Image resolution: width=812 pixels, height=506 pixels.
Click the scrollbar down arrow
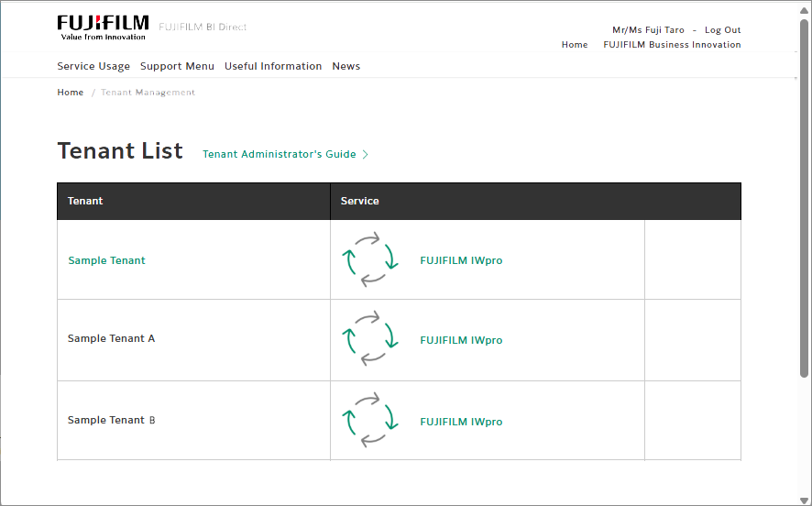click(x=804, y=500)
